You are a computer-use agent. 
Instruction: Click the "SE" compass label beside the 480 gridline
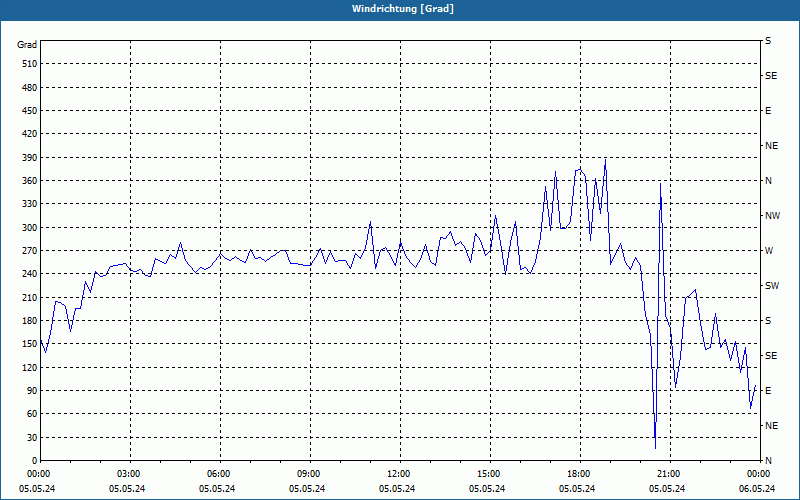[771, 76]
